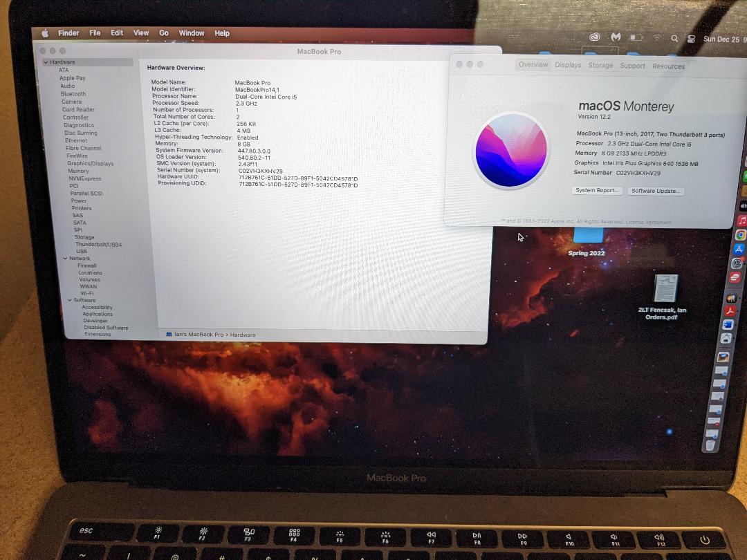Select Bluetooth in the hardware sidebar

click(73, 94)
